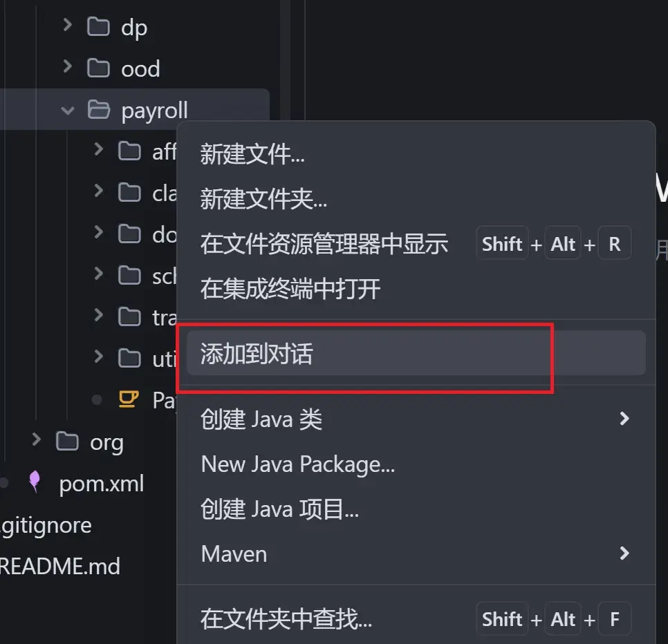668x644 pixels.
Task: Click the folder icon next to uti
Action: (x=129, y=358)
